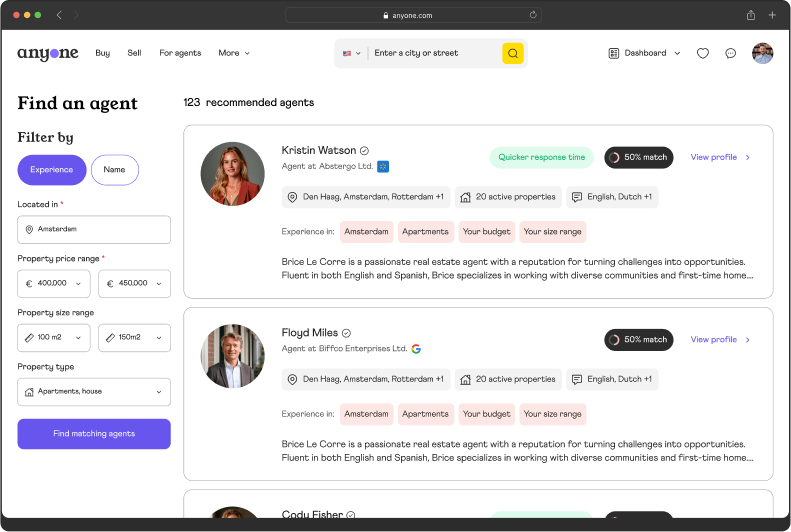Open the Dashboard dropdown menu

coord(644,53)
